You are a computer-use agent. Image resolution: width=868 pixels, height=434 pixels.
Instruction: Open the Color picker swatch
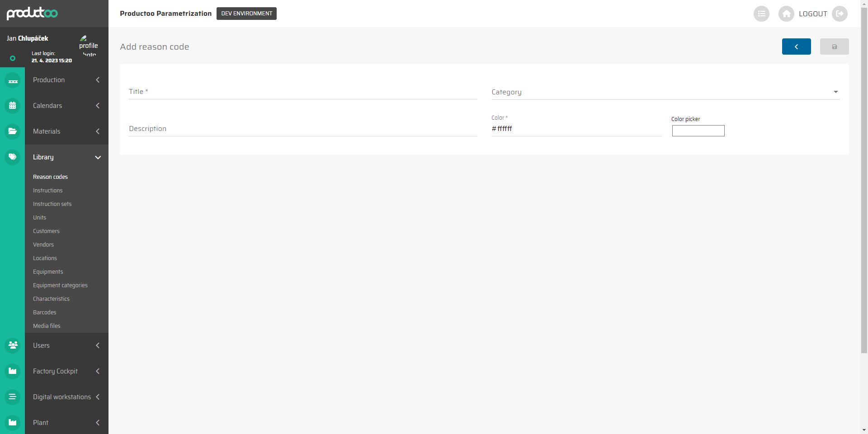coord(698,131)
